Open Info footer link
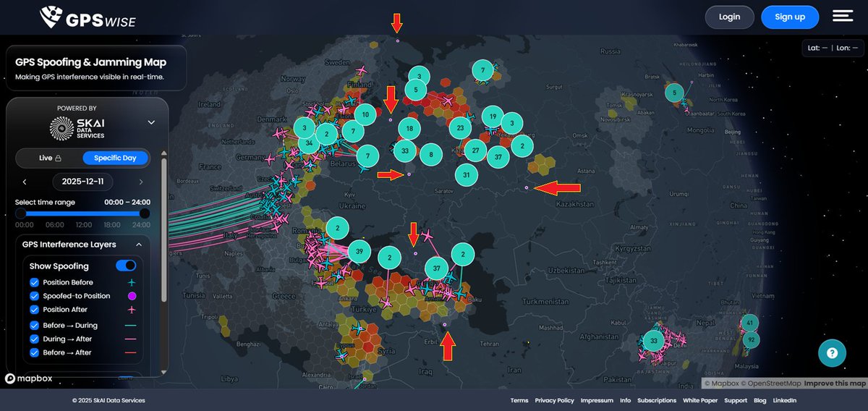Screen dimensions: 868x411 [625, 400]
